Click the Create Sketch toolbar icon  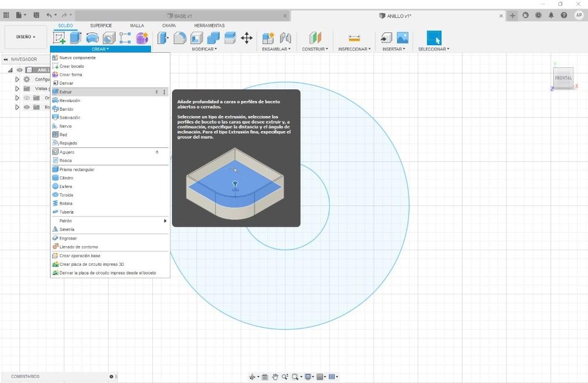(59, 38)
